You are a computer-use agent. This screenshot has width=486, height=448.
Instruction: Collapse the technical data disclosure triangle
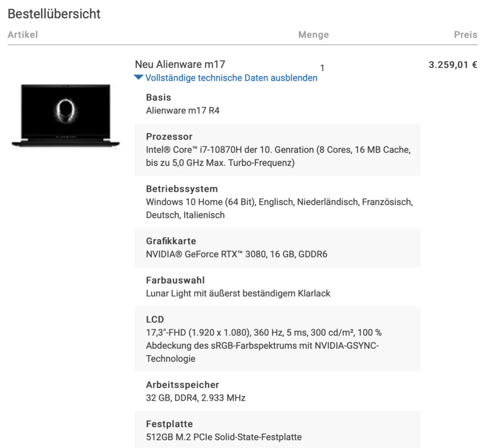pos(138,78)
